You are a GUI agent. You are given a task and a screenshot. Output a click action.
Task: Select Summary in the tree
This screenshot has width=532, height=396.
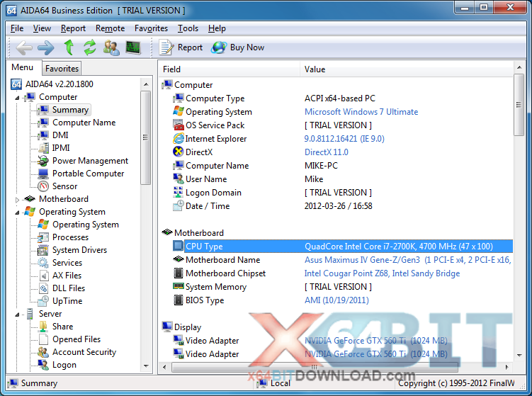click(64, 110)
